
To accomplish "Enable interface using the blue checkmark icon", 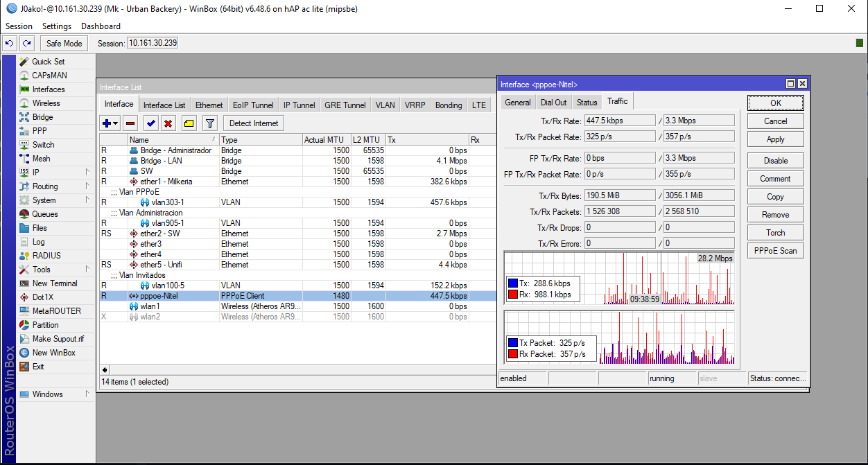I will [150, 123].
